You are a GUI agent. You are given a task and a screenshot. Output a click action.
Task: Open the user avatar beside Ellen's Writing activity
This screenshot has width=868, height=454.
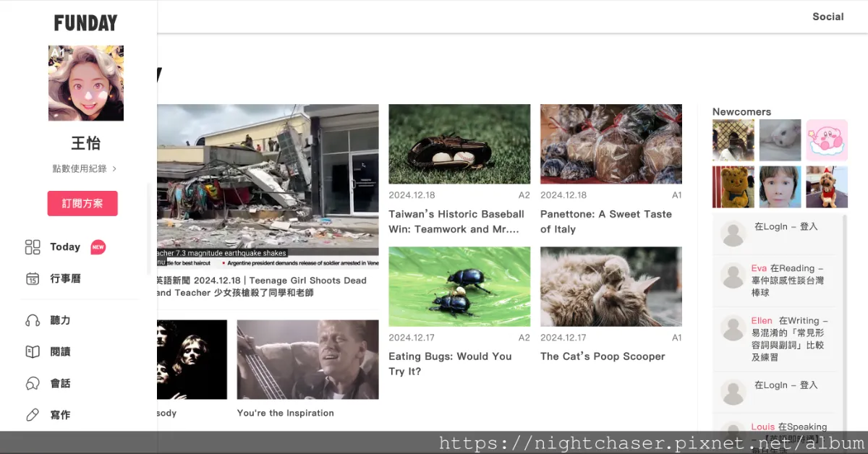click(x=733, y=328)
